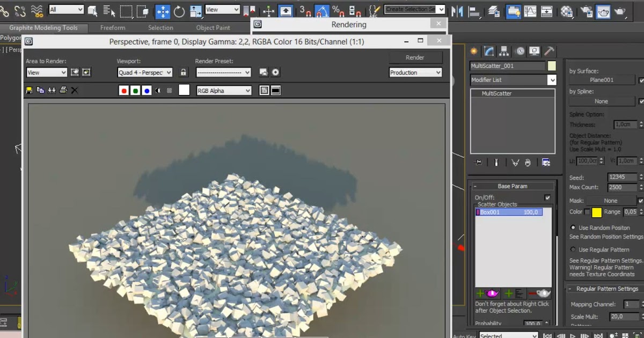Switch to the Utilities command panel
Image resolution: width=644 pixels, height=338 pixels.
pos(550,51)
